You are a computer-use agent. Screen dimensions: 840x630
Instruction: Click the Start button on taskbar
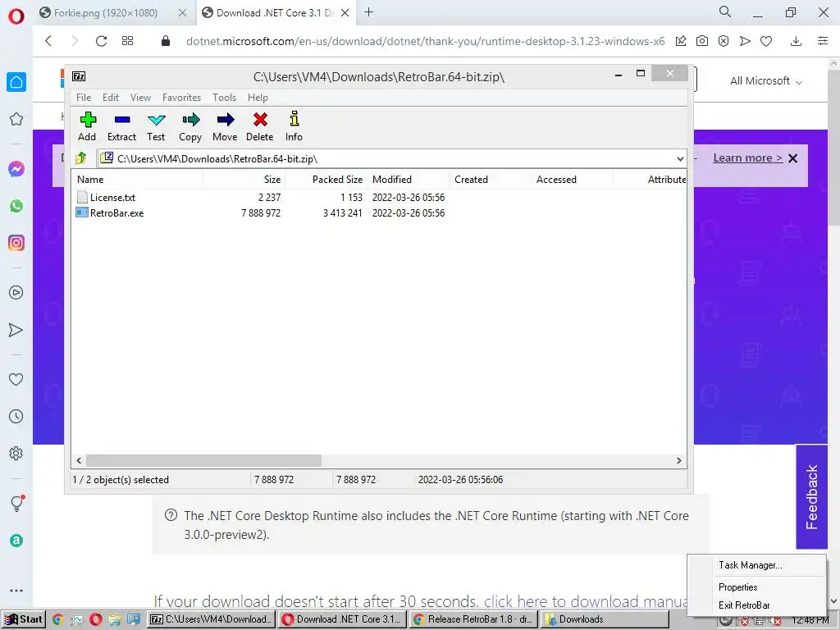[x=23, y=619]
